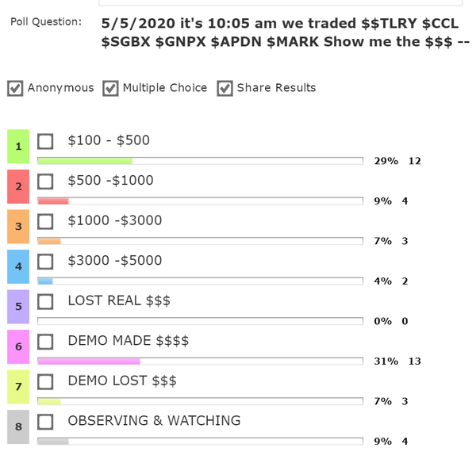Check the $100 - $500 option
The image size is (476, 459).
pos(46,141)
